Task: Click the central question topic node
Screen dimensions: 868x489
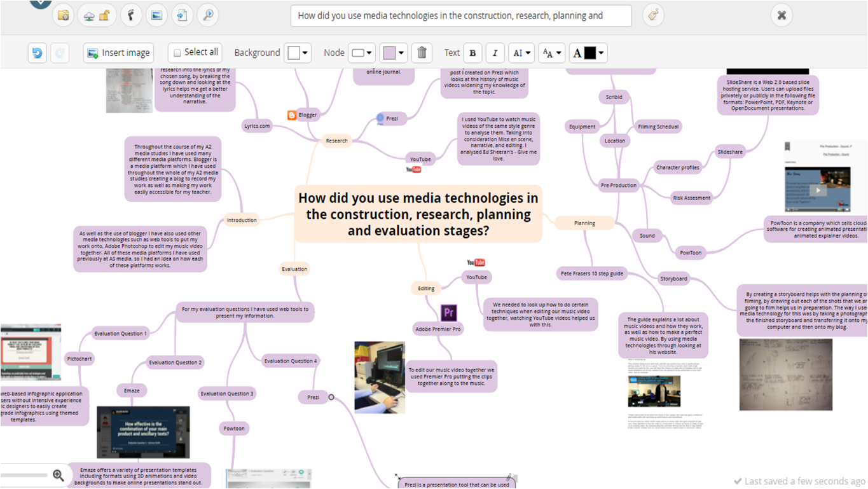Action: pyautogui.click(x=418, y=214)
